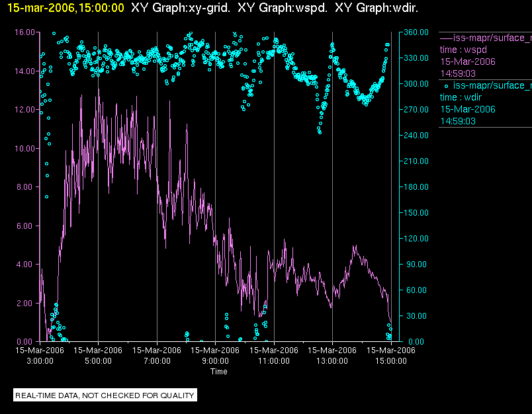Click the yellow 15-mar-2006,15:00:00 timestamp
This screenshot has height=414, width=532.
[x=66, y=8]
